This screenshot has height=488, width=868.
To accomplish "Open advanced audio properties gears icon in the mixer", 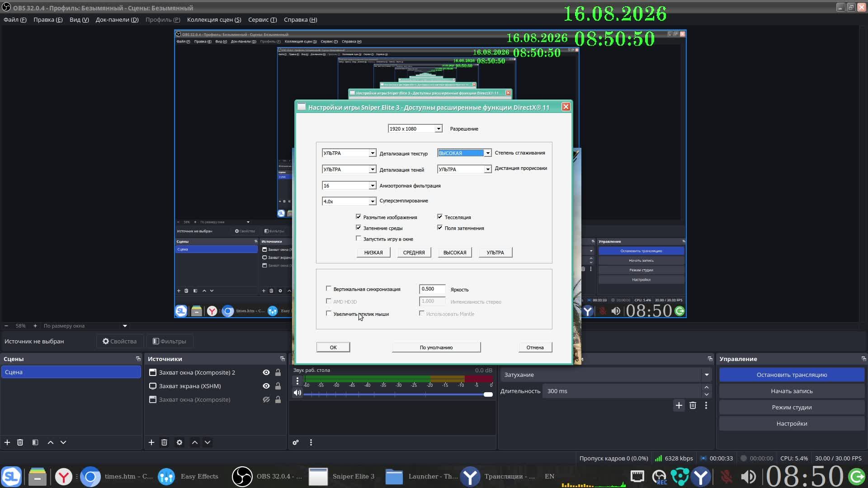I will (x=296, y=442).
